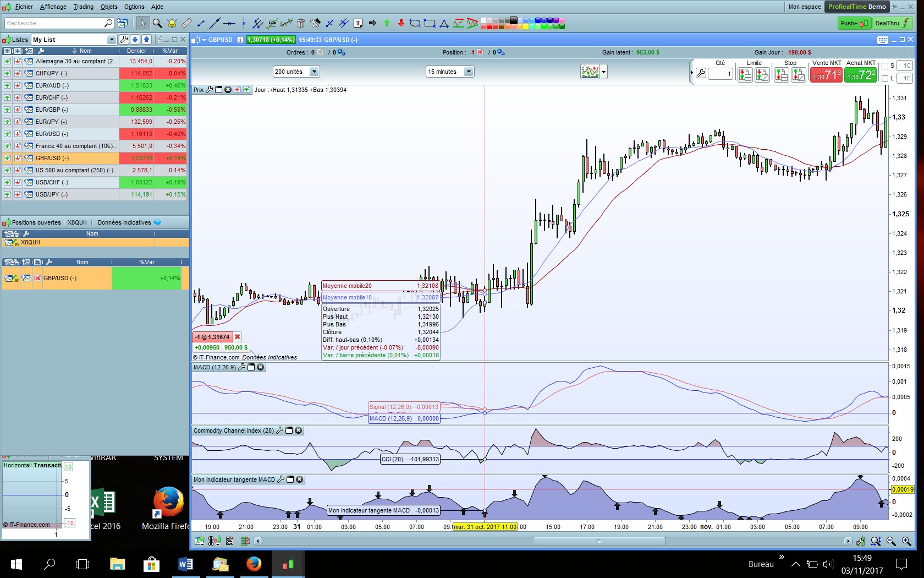924x578 pixels.
Task: Close the MACD (12 26 9) indicator panel
Action: pos(261,367)
